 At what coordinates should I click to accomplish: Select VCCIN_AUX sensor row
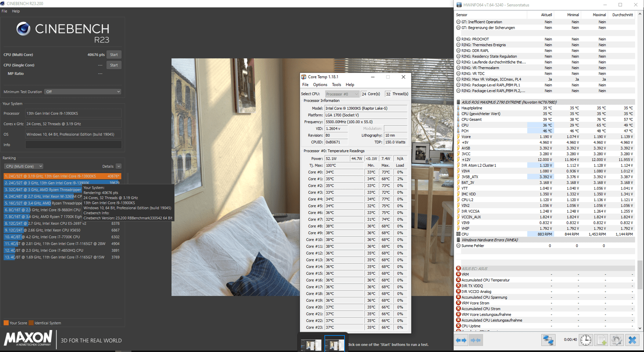(545, 217)
